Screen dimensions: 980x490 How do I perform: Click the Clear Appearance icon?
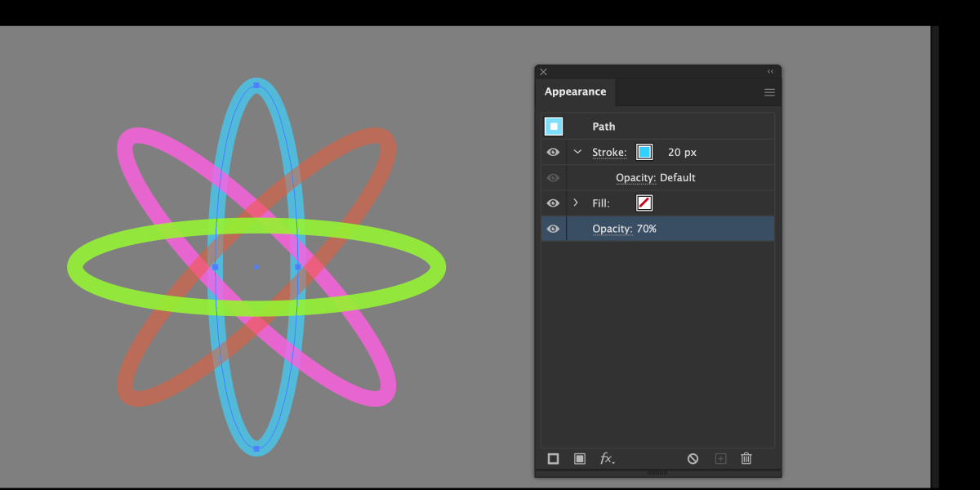(x=693, y=459)
